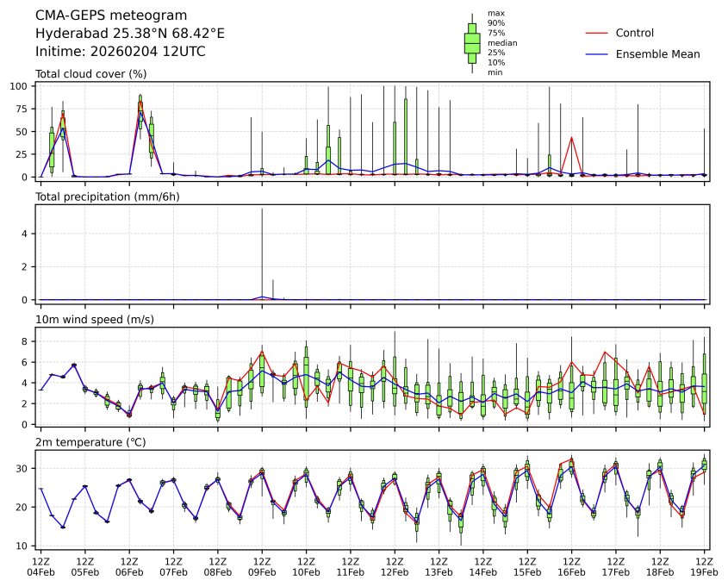The width and height of the screenshot is (728, 587).
Task: Select the Control legend label
Action: [634, 34]
